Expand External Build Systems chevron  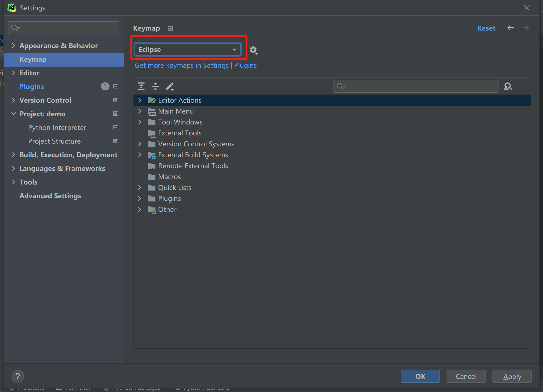(x=140, y=155)
